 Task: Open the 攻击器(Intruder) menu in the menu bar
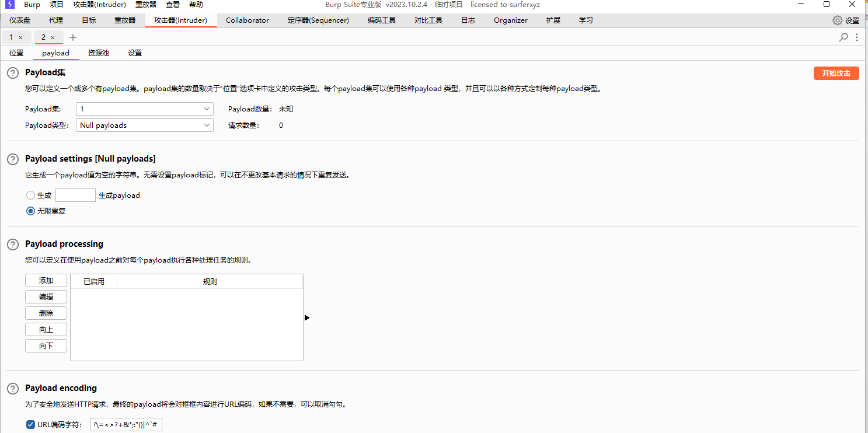99,5
